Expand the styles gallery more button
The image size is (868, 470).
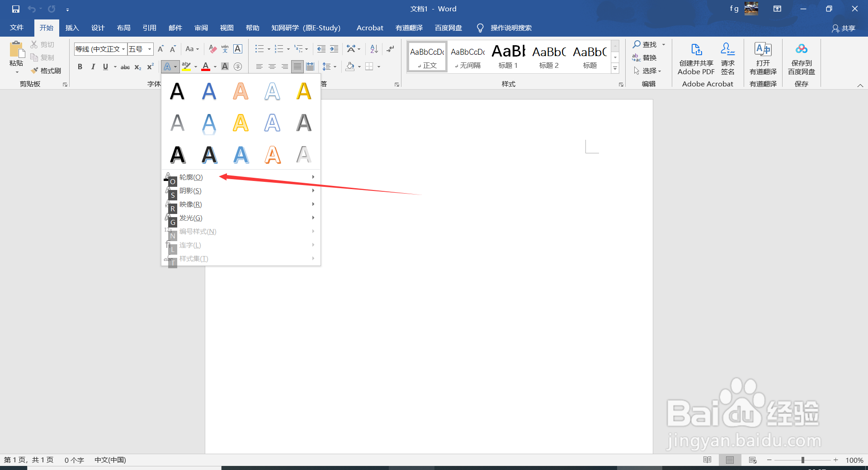click(x=615, y=68)
